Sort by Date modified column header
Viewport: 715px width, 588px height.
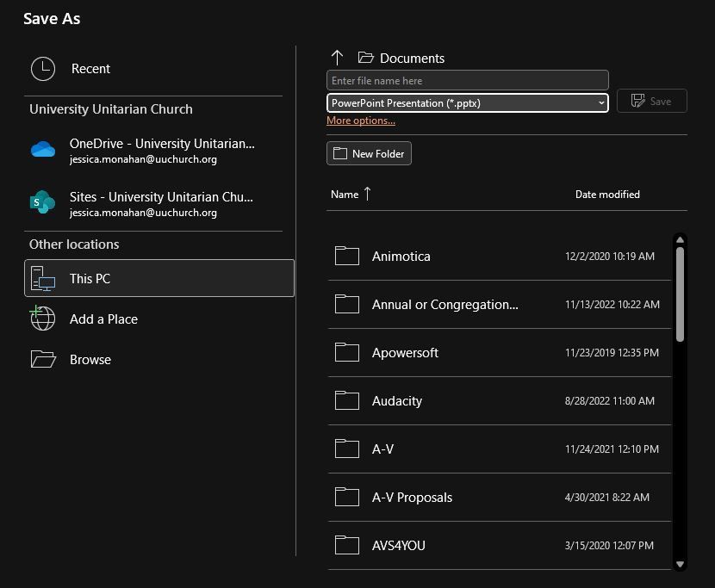(607, 195)
